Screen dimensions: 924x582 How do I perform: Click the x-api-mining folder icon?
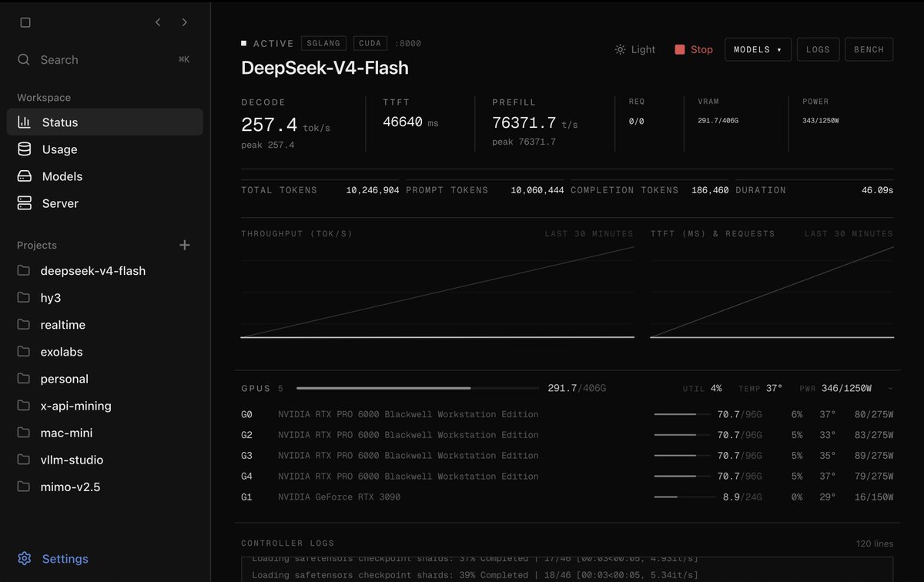click(x=24, y=405)
